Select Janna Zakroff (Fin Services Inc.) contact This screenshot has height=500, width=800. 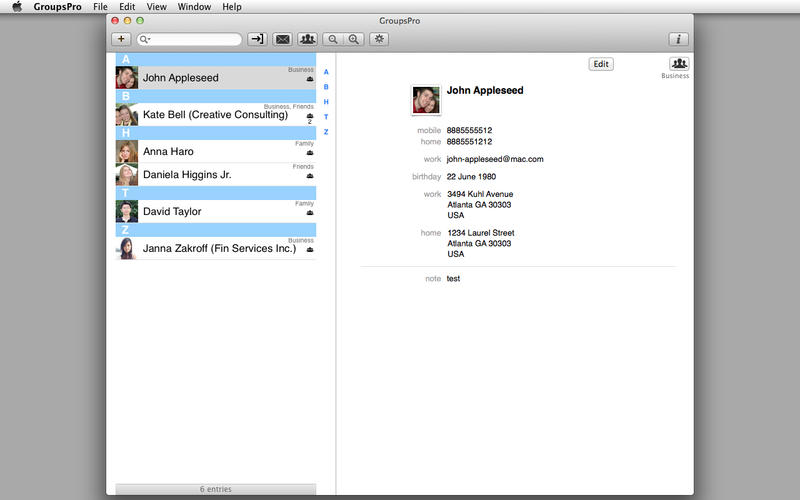(216, 248)
